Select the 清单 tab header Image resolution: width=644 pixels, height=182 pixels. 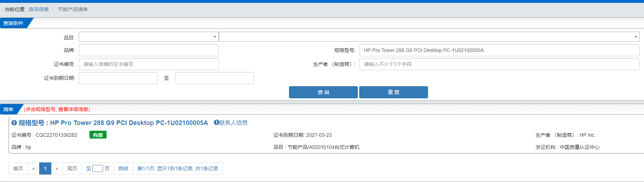9,109
